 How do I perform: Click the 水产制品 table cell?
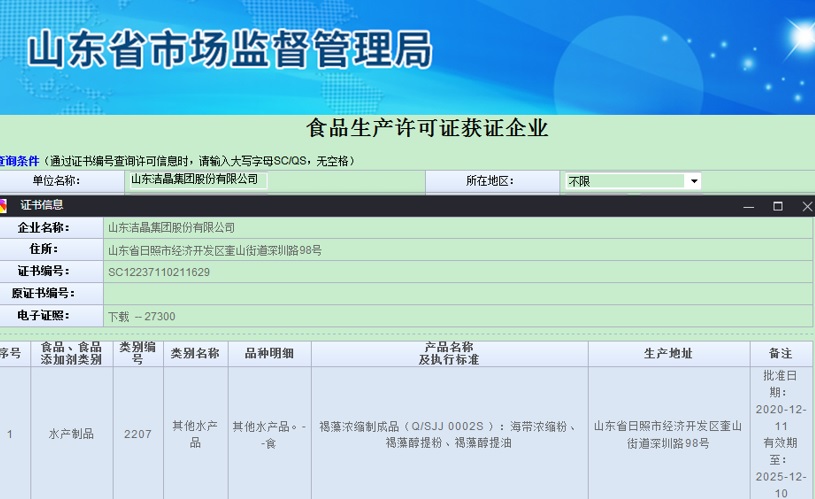(71, 434)
